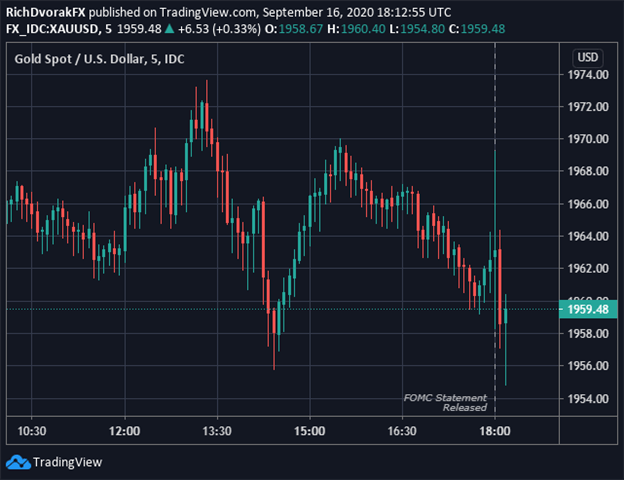Screen dimensions: 624x480
Task: Click the close value C:1959.48
Action: 477,29
